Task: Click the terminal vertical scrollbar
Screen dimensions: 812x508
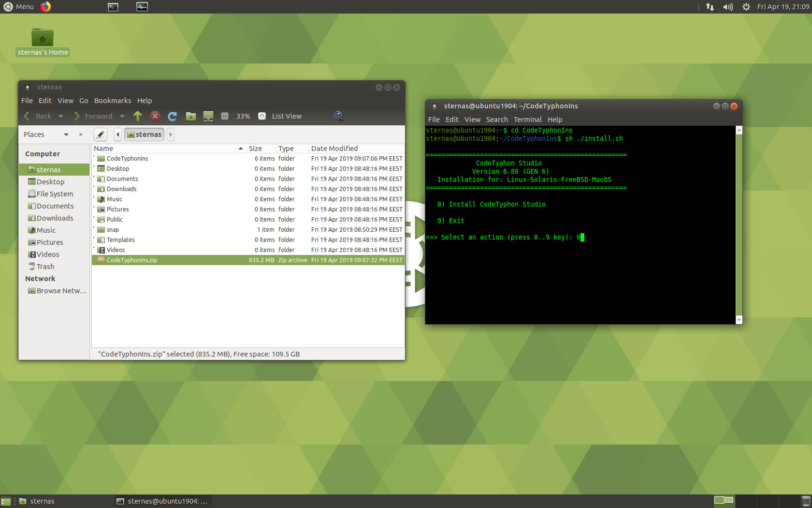Action: [x=739, y=225]
